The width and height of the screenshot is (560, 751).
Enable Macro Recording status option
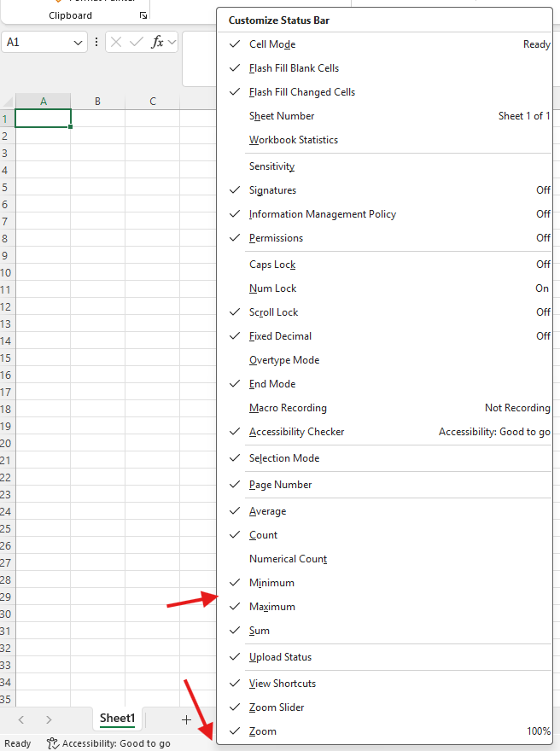click(384, 408)
